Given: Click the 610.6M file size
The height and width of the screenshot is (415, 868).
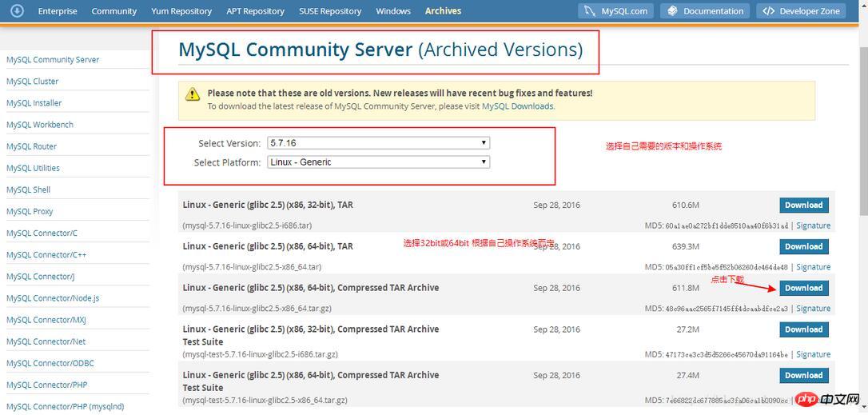Looking at the screenshot, I should tap(685, 205).
